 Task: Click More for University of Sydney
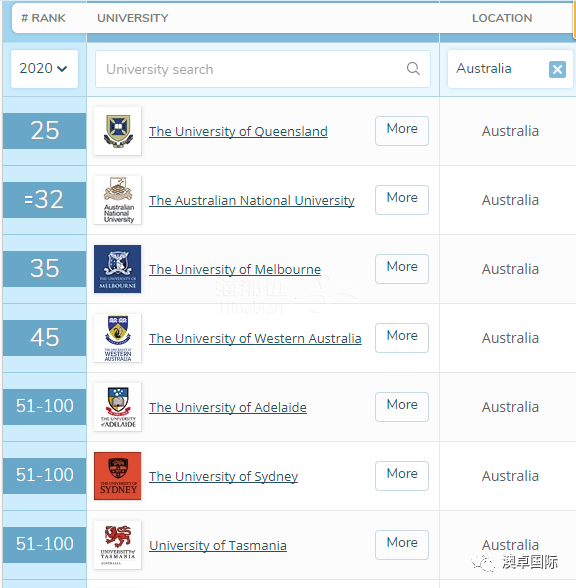point(402,476)
